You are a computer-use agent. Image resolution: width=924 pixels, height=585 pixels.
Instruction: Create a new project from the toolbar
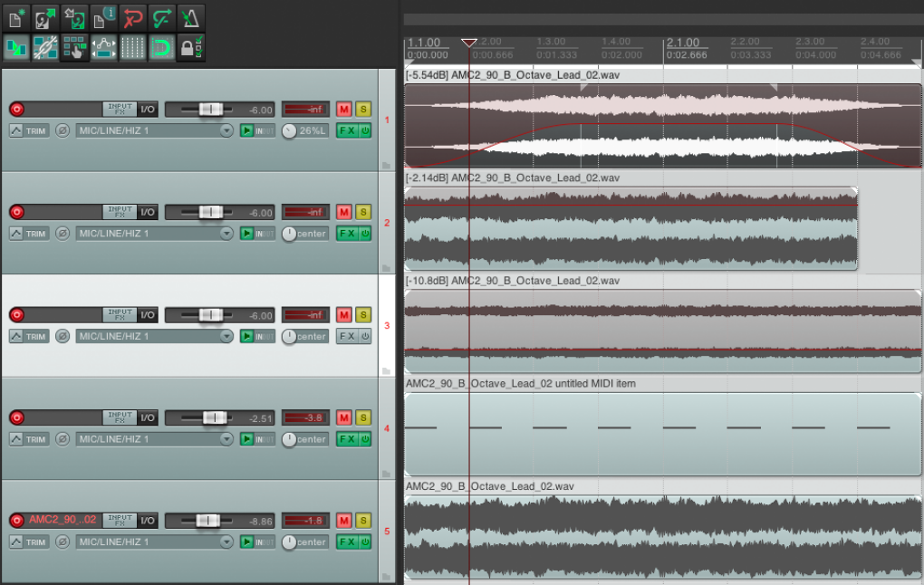click(16, 18)
